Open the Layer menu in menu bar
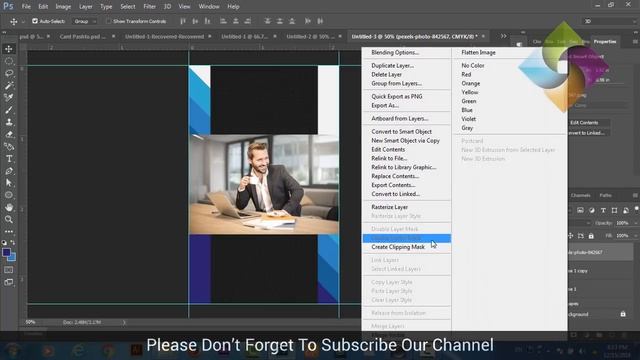Viewport: 640px width, 360px height. pos(85,7)
